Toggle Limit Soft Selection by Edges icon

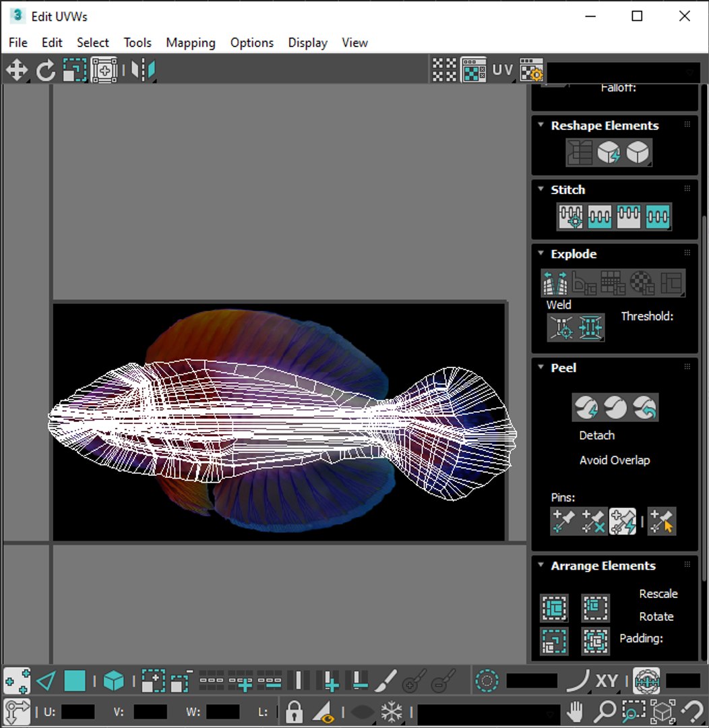pos(646,681)
